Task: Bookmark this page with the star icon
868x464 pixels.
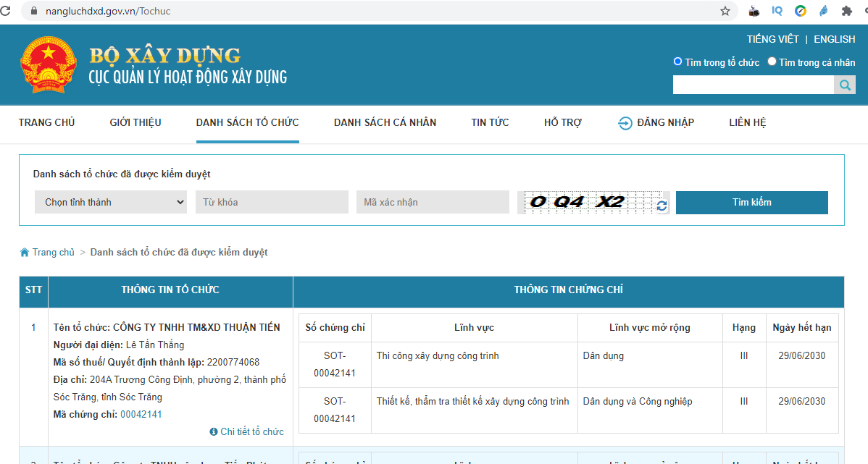Action: [725, 11]
